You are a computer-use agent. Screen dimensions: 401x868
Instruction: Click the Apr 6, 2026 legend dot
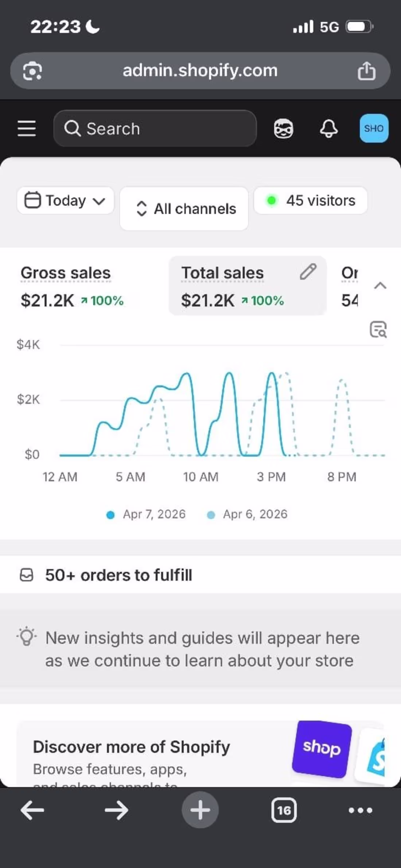(x=211, y=515)
